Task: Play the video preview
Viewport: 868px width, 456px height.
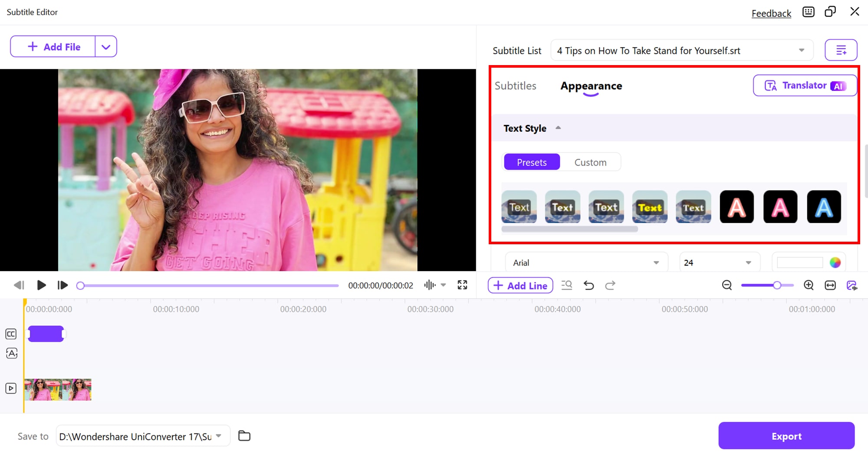Action: click(41, 285)
